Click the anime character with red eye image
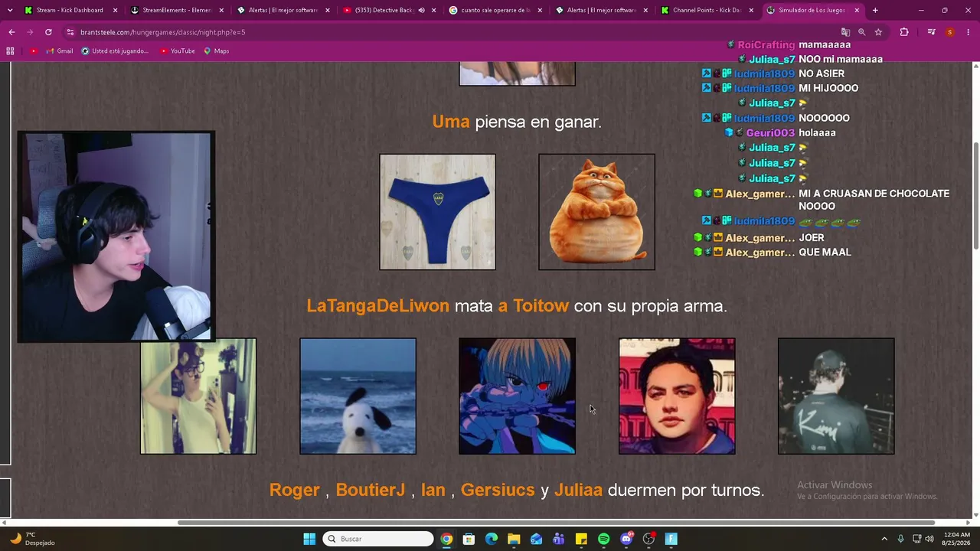980x551 pixels. click(x=517, y=396)
